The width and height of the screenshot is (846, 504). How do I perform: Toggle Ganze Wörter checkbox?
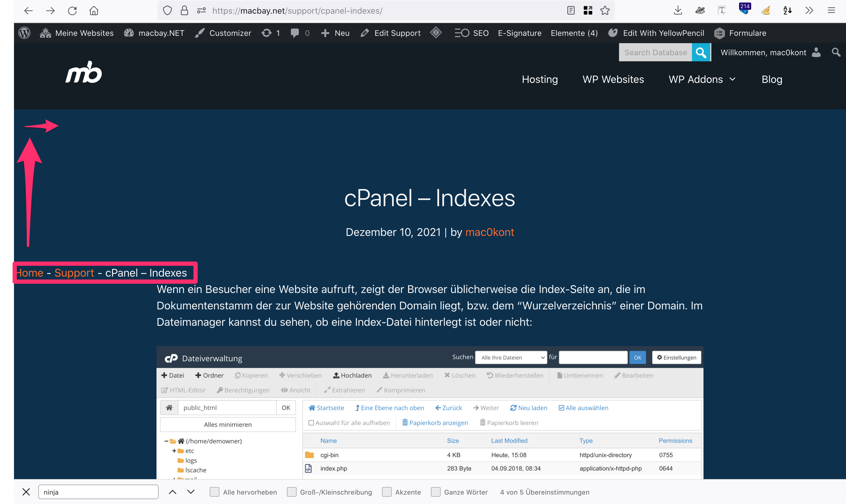[x=436, y=492]
